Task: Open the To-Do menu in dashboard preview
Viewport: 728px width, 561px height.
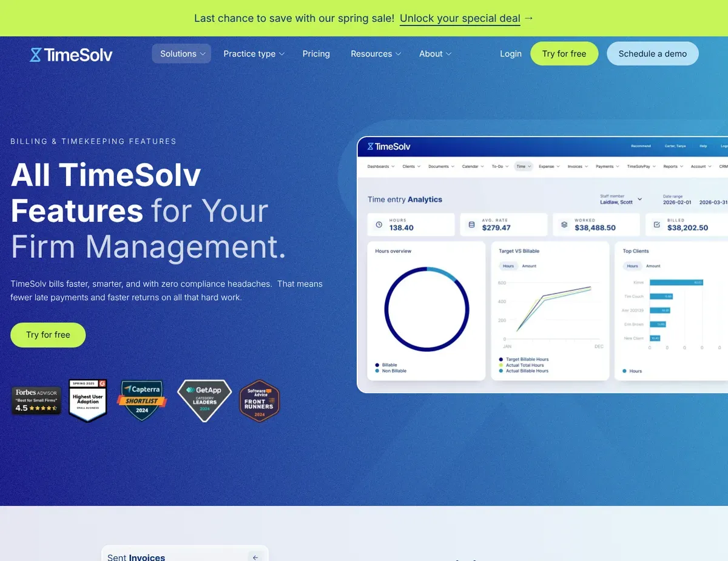Action: 500,166
